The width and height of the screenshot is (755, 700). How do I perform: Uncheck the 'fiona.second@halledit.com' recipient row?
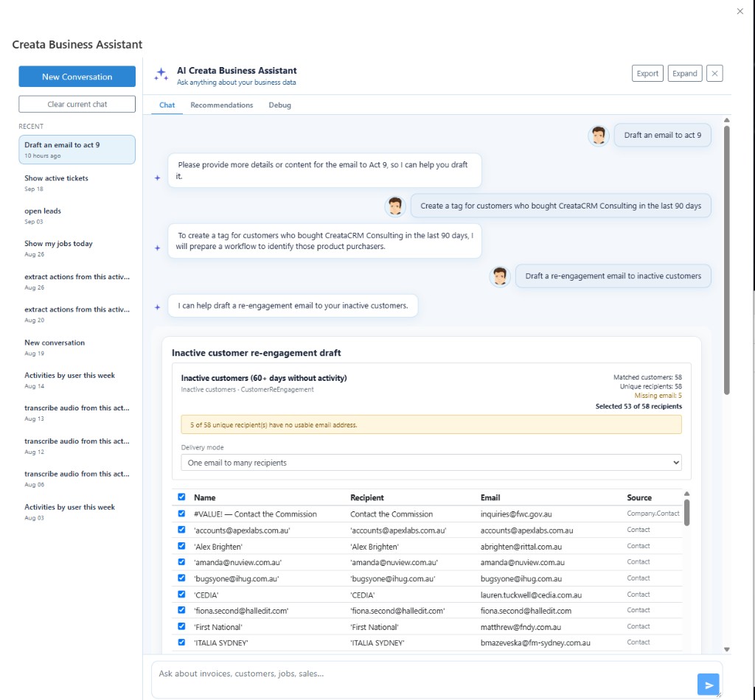(181, 610)
